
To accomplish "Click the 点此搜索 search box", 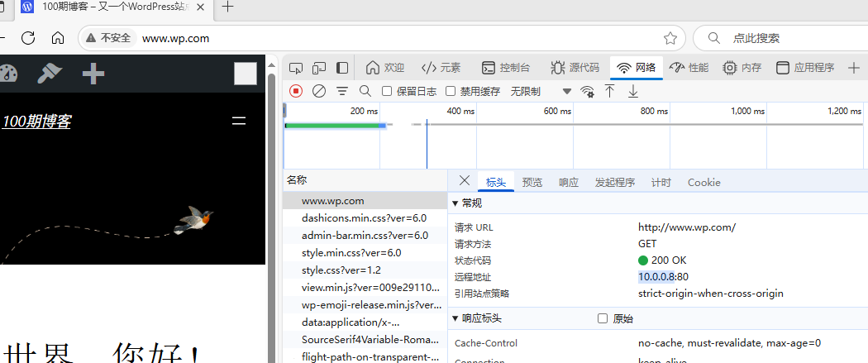I will click(780, 38).
